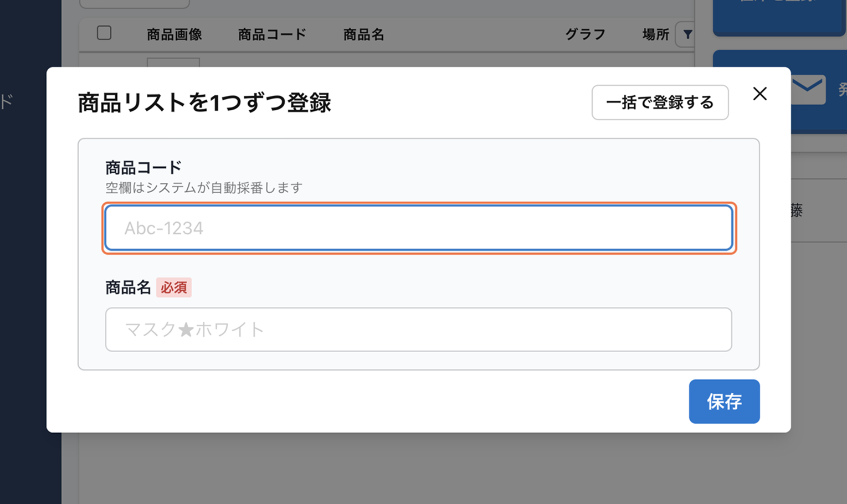Click the 商品リストを1つずつ登録 dialog title
The height and width of the screenshot is (504, 847).
click(204, 103)
